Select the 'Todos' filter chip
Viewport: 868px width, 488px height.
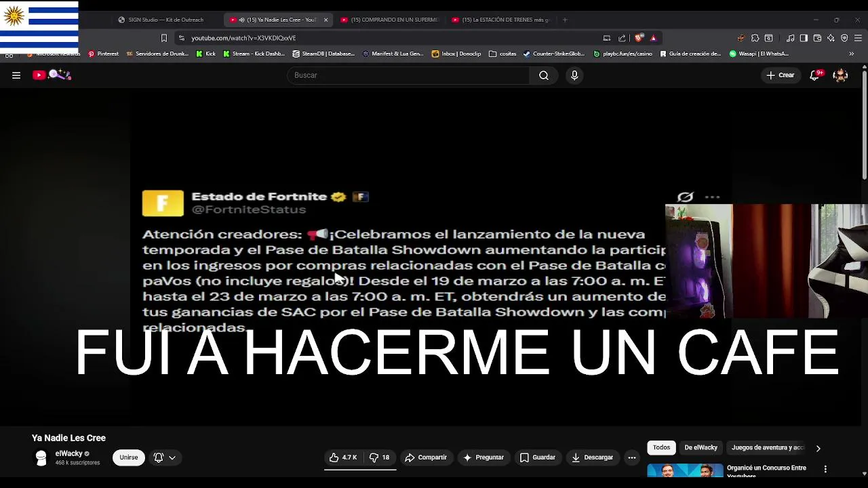661,447
